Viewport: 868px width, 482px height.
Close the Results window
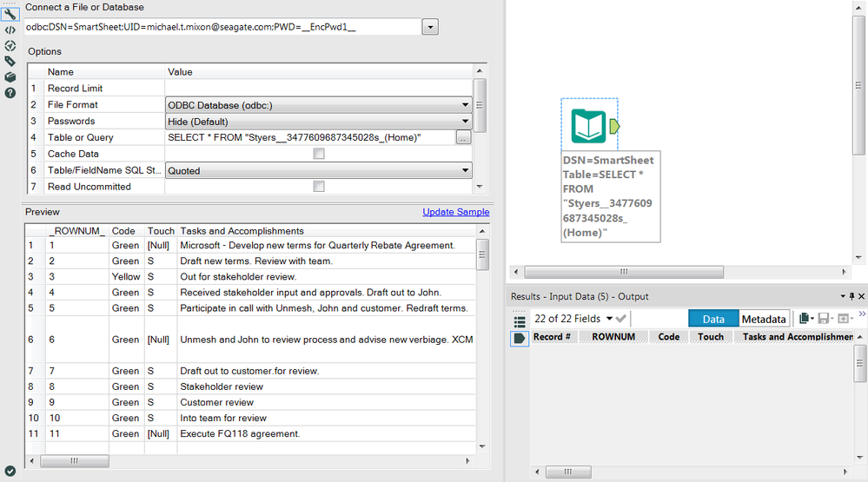(861, 296)
